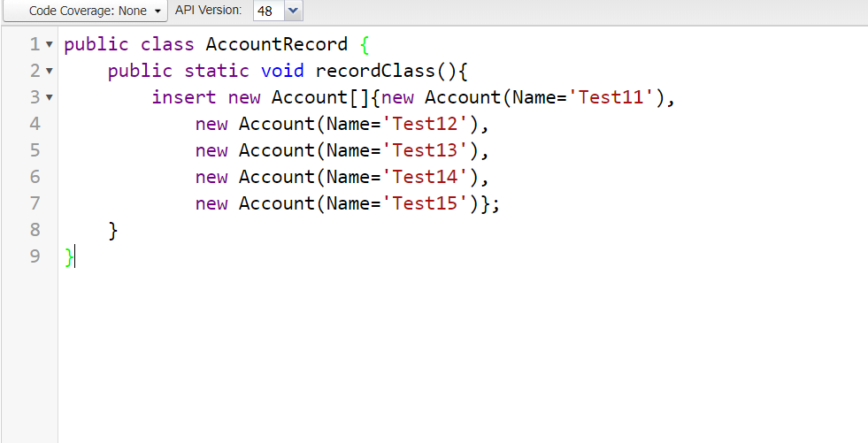Viewport: 868px width, 443px height.
Task: Click the API Version: label
Action: point(209,10)
